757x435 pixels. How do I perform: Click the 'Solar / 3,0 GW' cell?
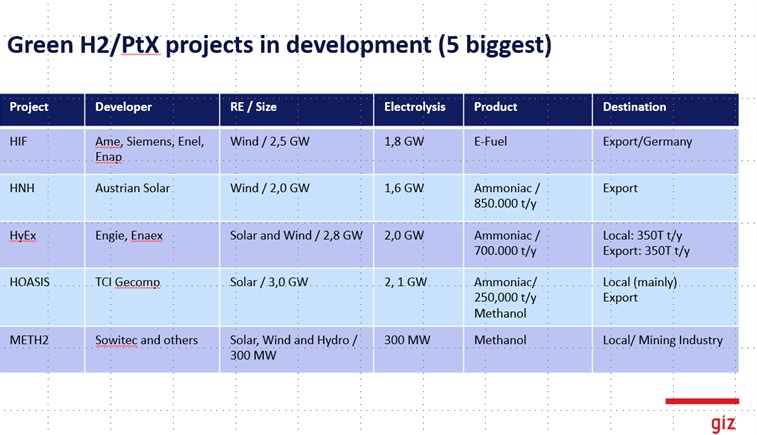(x=296, y=297)
